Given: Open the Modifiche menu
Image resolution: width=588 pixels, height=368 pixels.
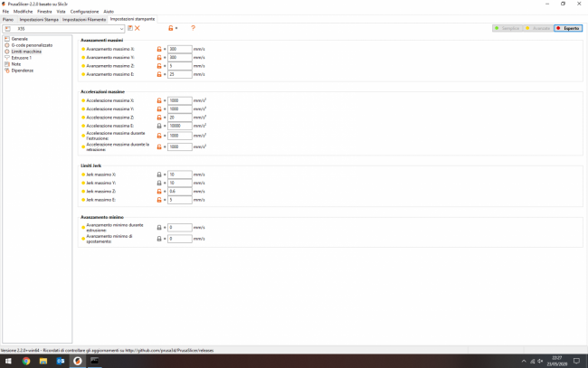Looking at the screenshot, I should [x=23, y=12].
